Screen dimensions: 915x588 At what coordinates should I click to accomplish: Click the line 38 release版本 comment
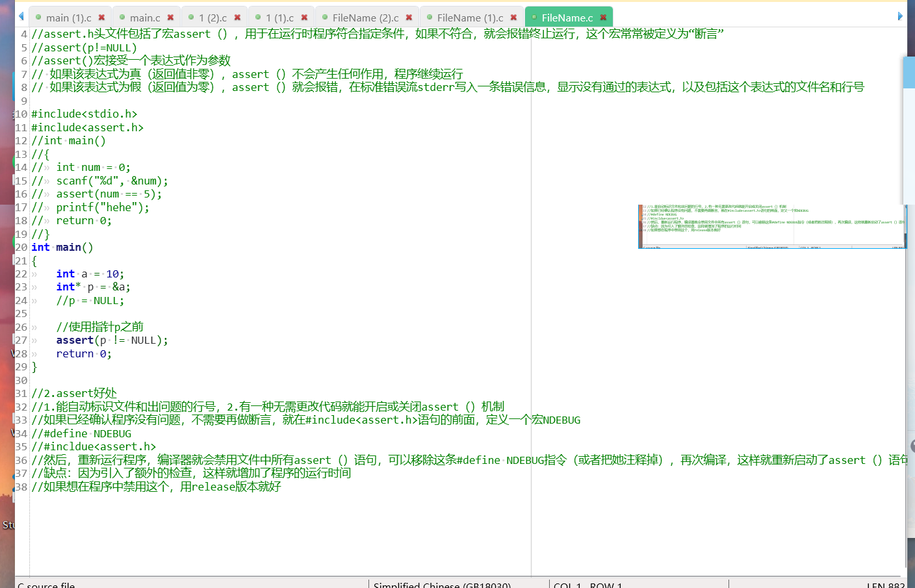[156, 487]
